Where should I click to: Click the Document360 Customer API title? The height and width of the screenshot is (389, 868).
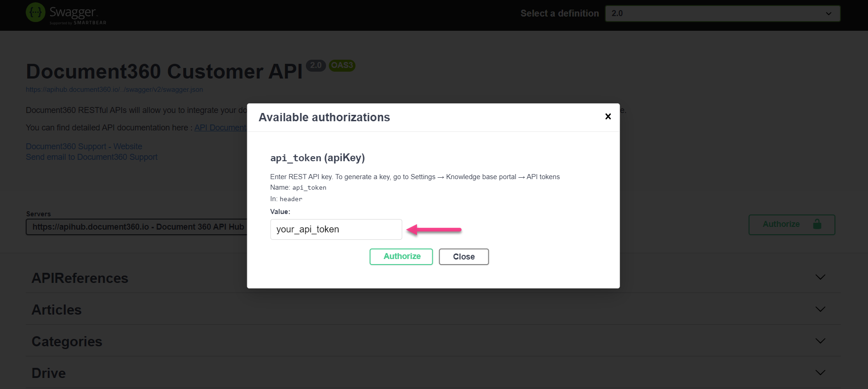click(164, 72)
